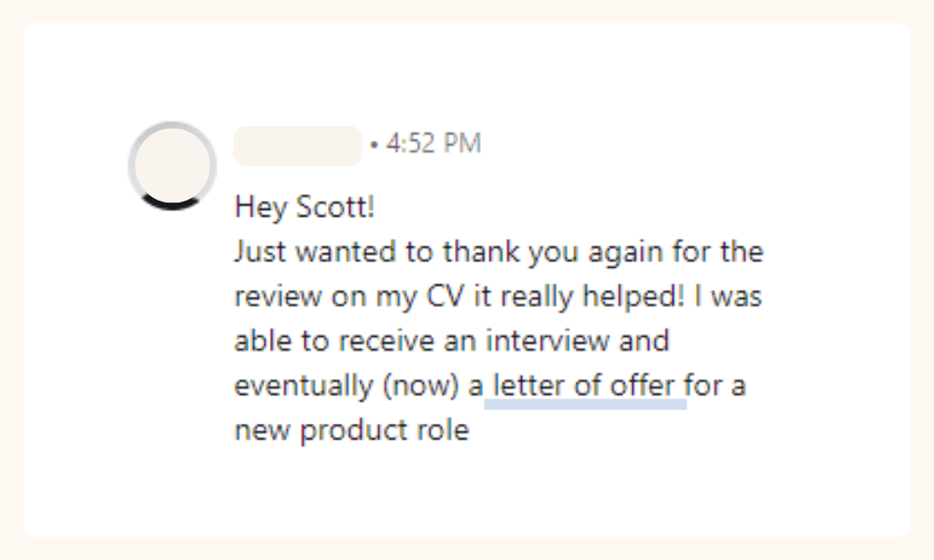This screenshot has width=934, height=560.
Task: Click the words "I was" ending third line
Action: point(728,297)
